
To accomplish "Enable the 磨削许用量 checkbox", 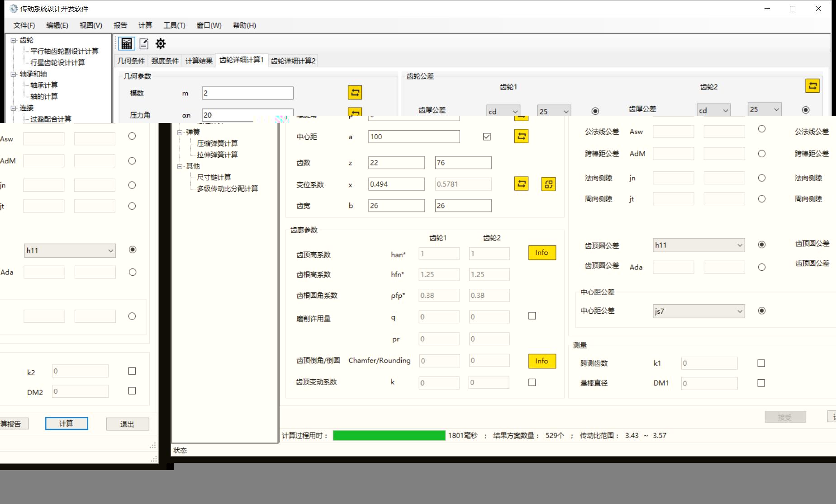I will click(532, 316).
